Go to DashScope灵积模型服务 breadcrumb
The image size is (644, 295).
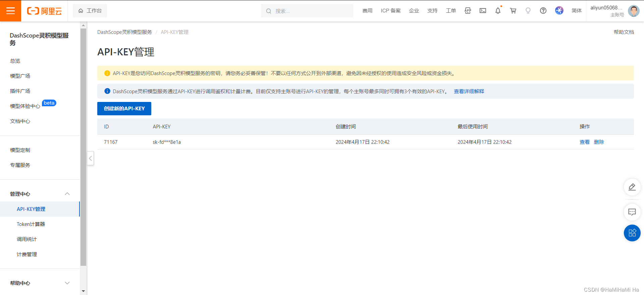pos(124,32)
